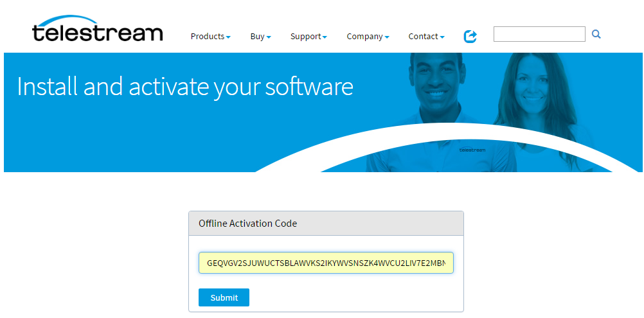The width and height of the screenshot is (644, 318).
Task: Expand the Company dropdown arrow
Action: click(x=386, y=37)
